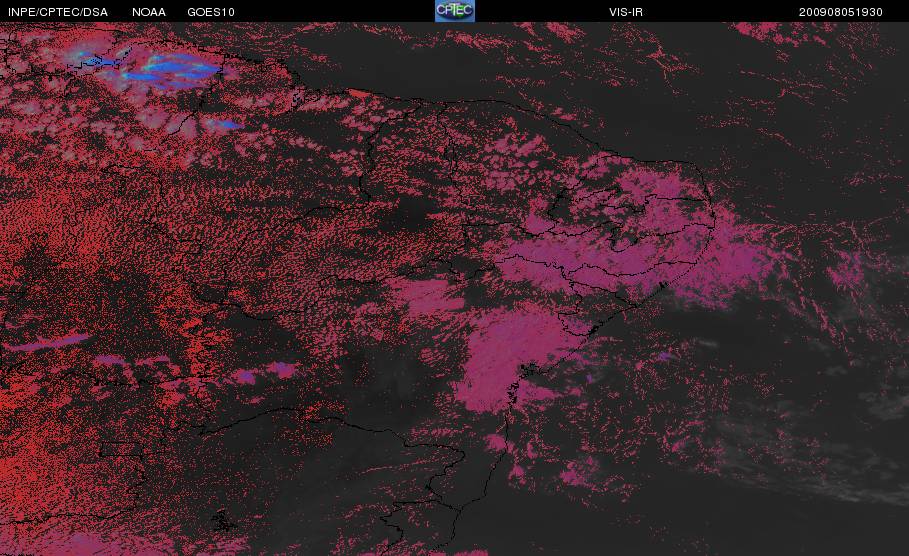Viewport: 909px width, 556px height.
Task: Click the 200908051930 timestamp
Action: [841, 12]
